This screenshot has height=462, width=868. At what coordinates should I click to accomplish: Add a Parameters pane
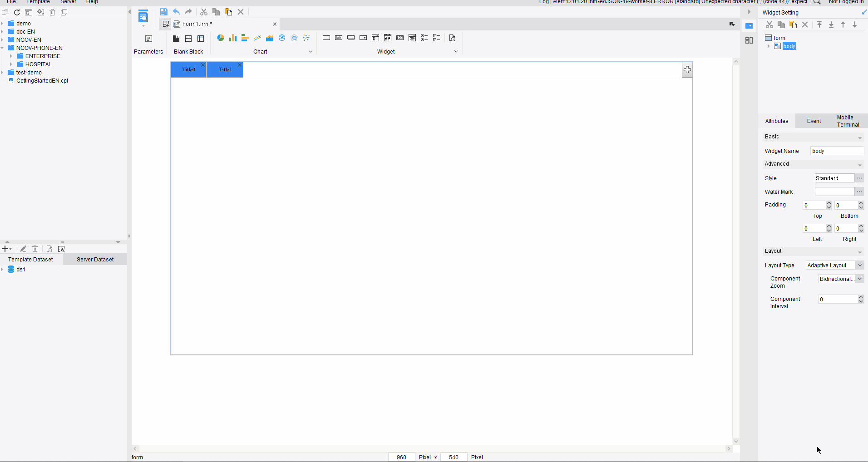pyautogui.click(x=149, y=40)
